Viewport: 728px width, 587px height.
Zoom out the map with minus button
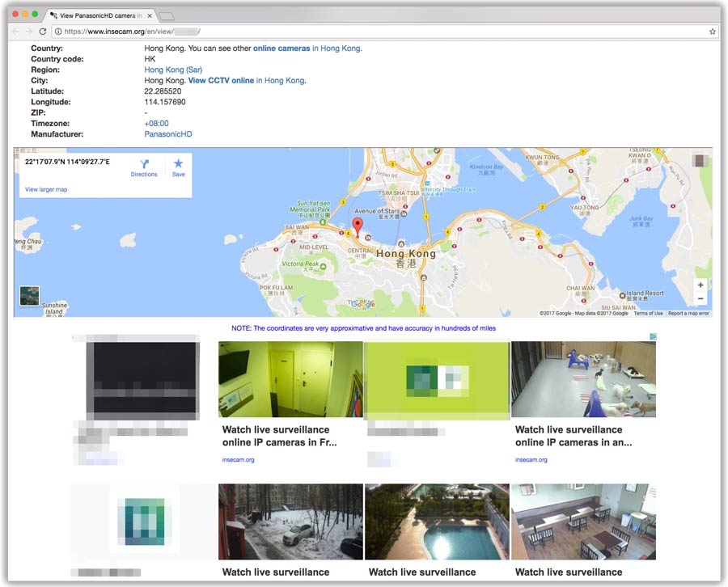coord(700,298)
